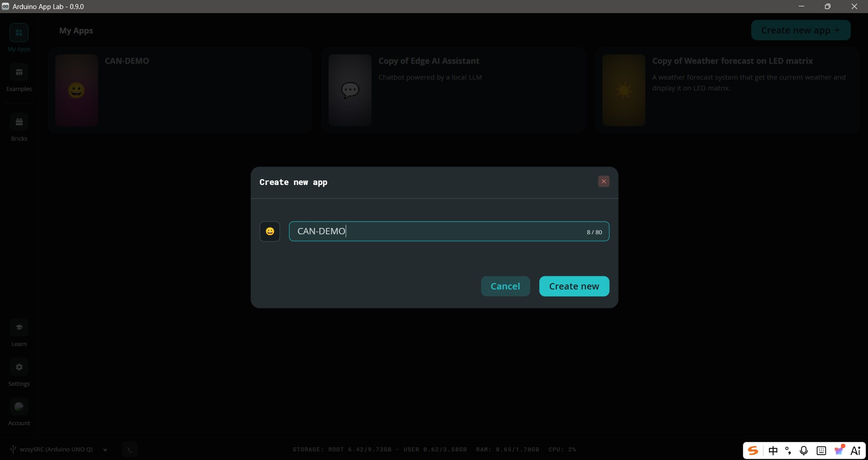This screenshot has height=460, width=868.
Task: Click the My Apps page heading
Action: coord(76,31)
